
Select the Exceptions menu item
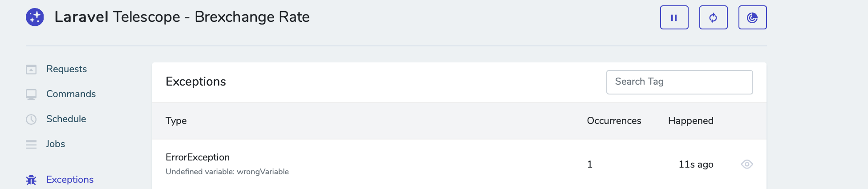[70, 180]
